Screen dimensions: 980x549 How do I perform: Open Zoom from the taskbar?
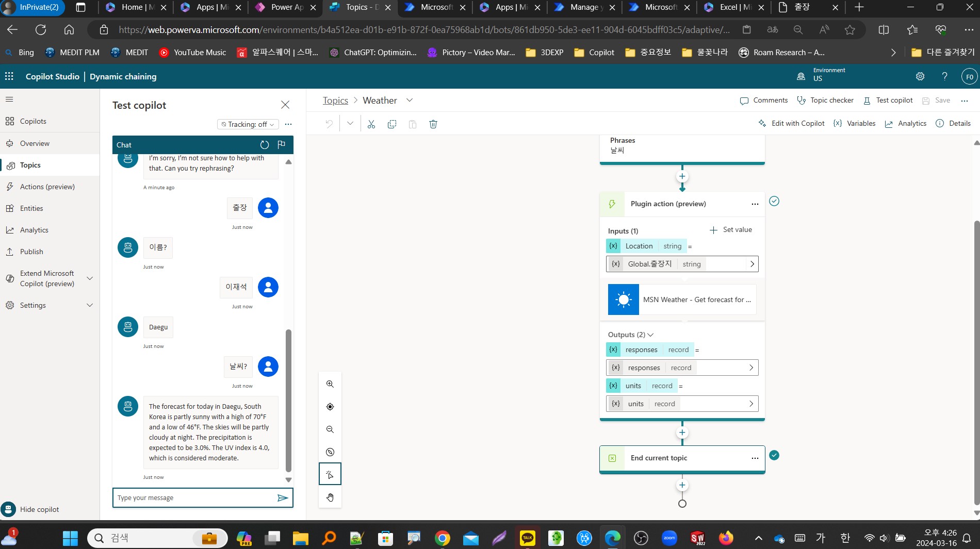[x=669, y=538]
